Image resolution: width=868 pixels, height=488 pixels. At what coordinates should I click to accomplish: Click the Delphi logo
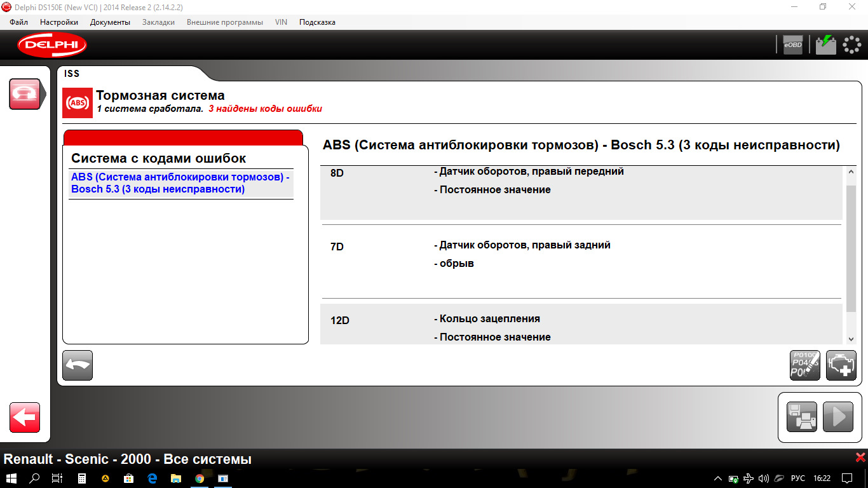[x=52, y=44]
